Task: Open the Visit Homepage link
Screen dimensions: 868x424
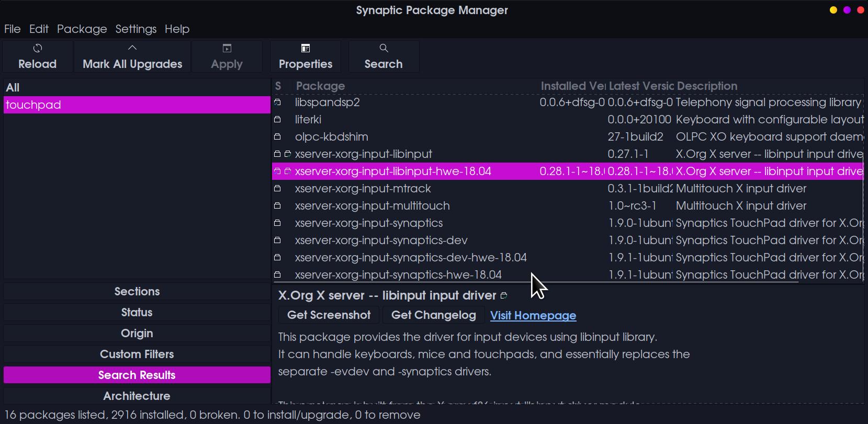Action: pyautogui.click(x=533, y=315)
